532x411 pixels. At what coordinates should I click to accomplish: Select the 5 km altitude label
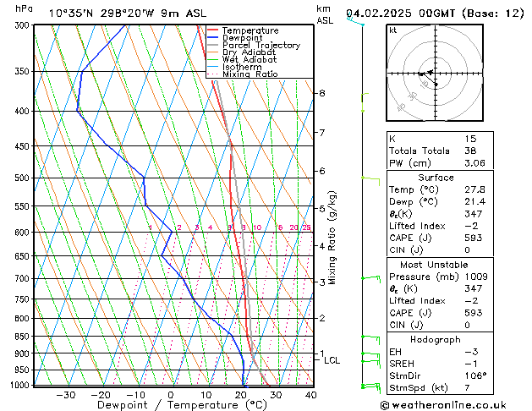(x=322, y=209)
